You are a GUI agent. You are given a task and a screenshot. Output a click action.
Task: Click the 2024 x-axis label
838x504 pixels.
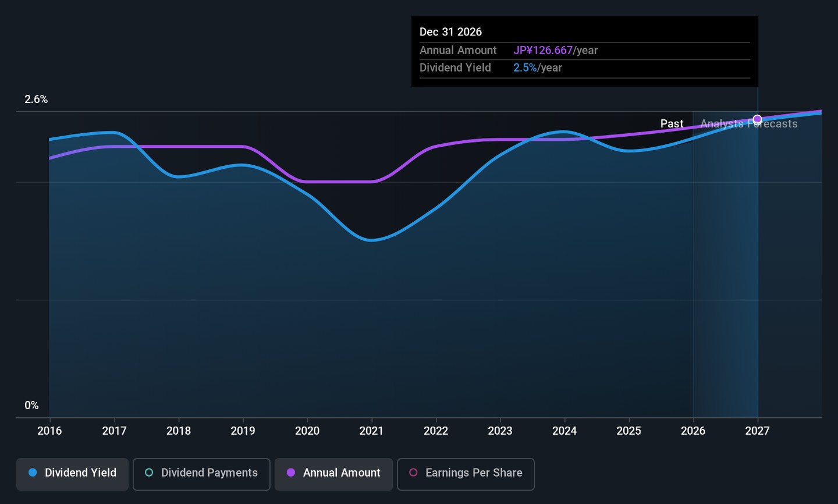click(564, 431)
